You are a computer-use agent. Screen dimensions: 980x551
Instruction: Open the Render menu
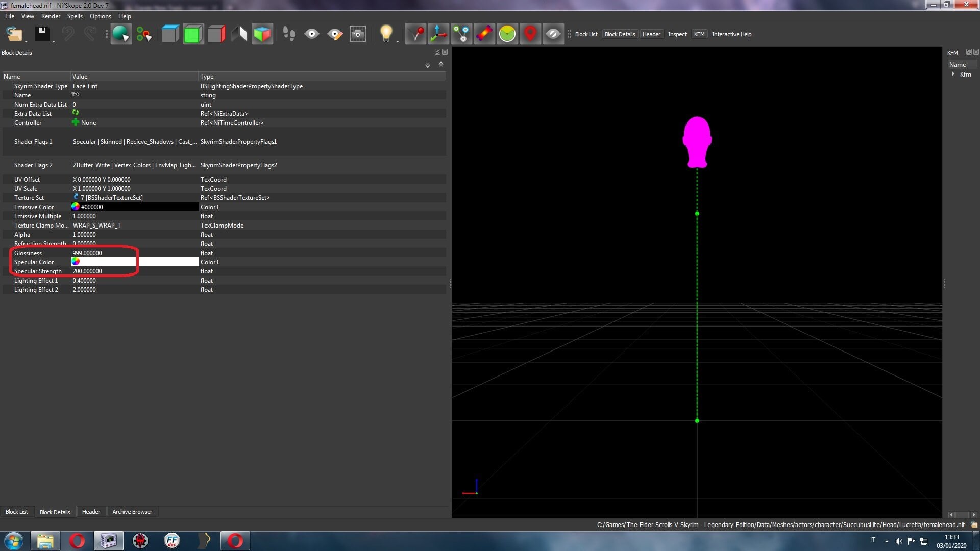click(51, 16)
